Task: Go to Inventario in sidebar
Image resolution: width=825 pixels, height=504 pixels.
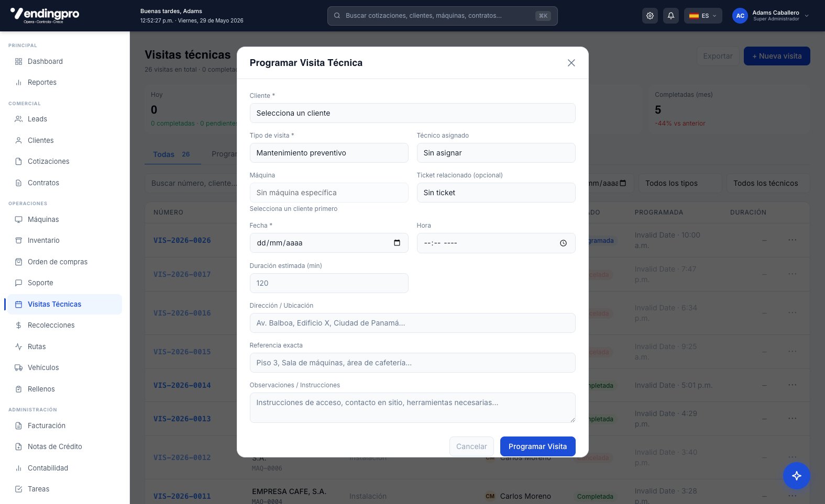Action: tap(63, 240)
